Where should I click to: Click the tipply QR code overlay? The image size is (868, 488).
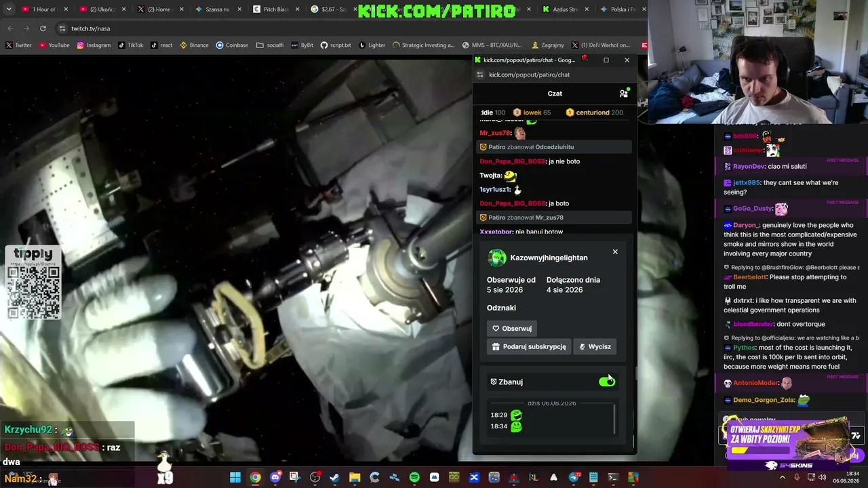[33, 283]
